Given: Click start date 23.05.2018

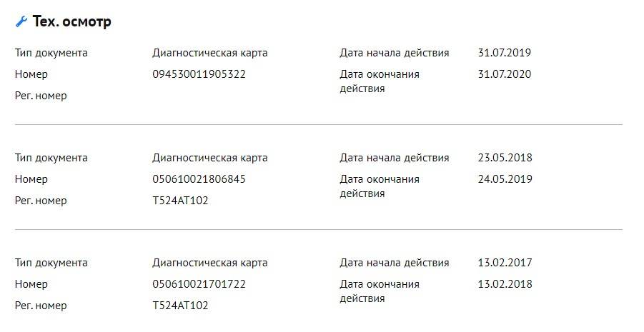Looking at the screenshot, I should pyautogui.click(x=505, y=158).
